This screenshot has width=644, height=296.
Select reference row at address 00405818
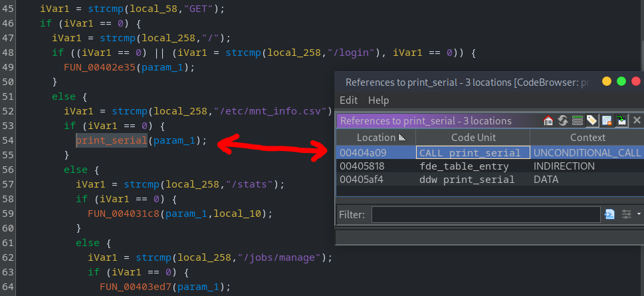tap(490, 166)
